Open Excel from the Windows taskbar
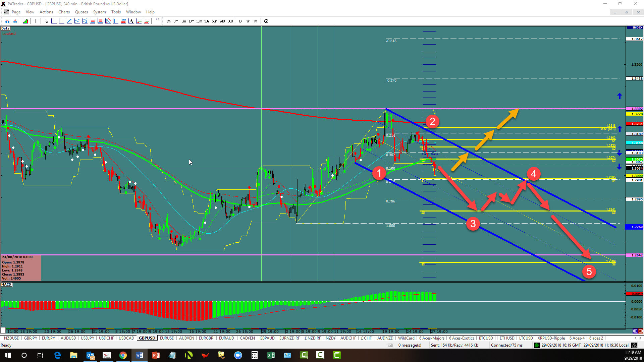Viewport: 644px width, 362px height. [x=271, y=355]
